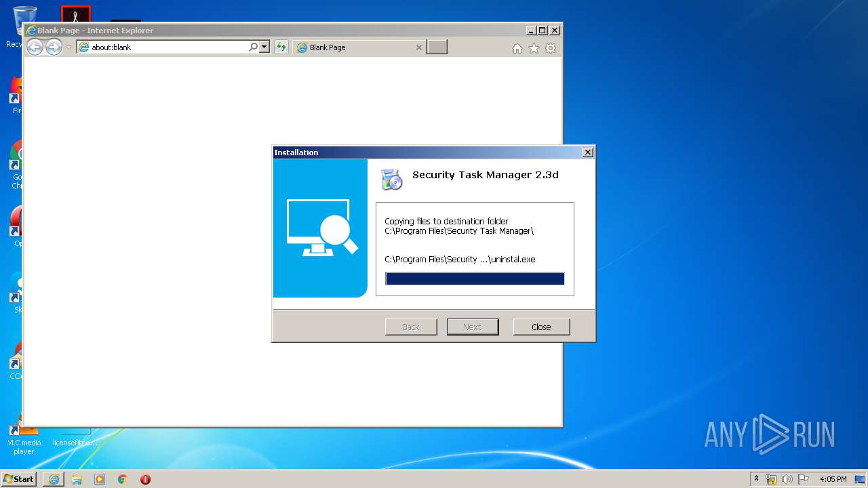Click the Home icon in Internet Explorer
868x488 pixels.
coord(517,48)
